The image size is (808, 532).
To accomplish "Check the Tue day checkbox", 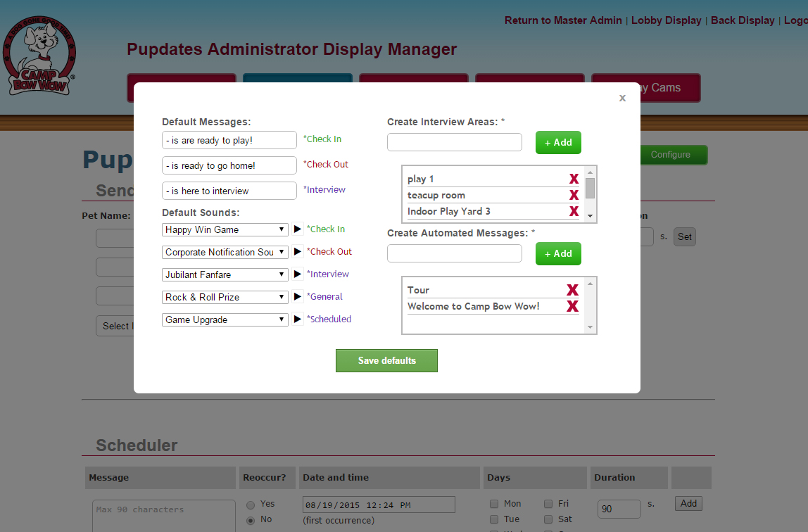I will pos(494,519).
